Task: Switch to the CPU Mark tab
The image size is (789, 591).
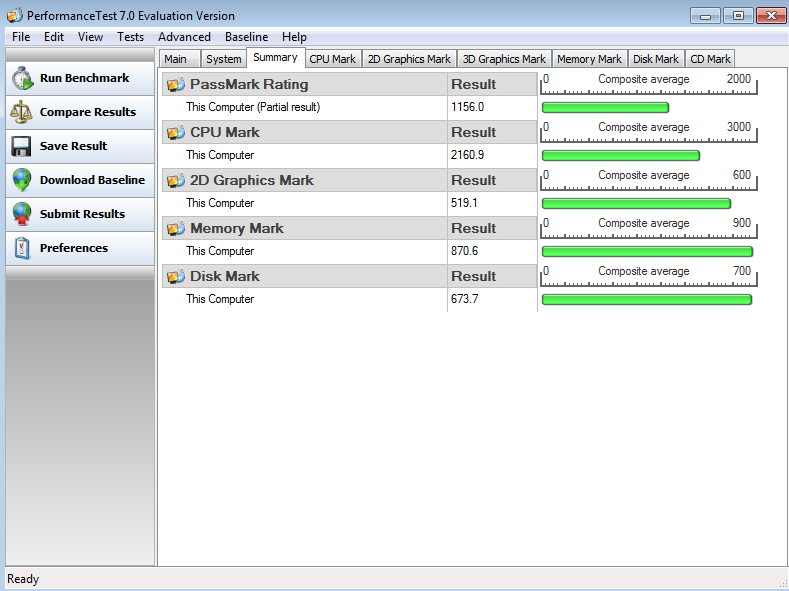Action: pyautogui.click(x=333, y=59)
